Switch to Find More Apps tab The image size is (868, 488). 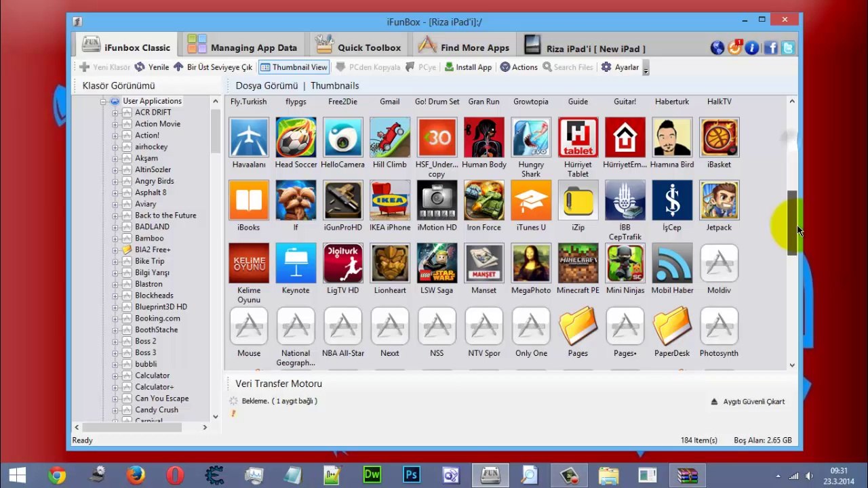(x=464, y=47)
